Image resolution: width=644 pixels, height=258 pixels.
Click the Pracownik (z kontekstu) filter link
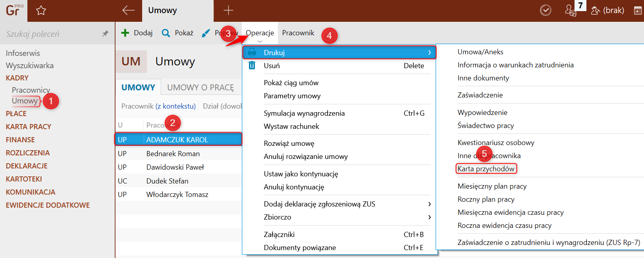(158, 106)
